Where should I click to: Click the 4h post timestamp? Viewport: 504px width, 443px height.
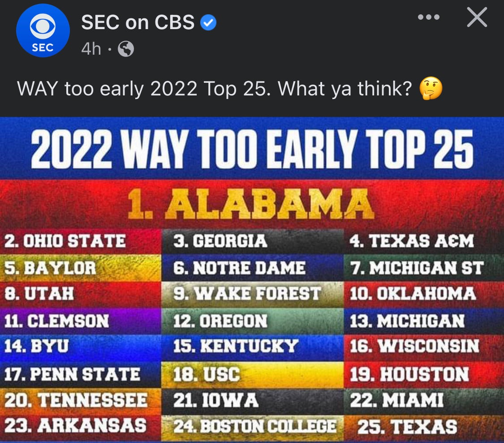[x=91, y=49]
